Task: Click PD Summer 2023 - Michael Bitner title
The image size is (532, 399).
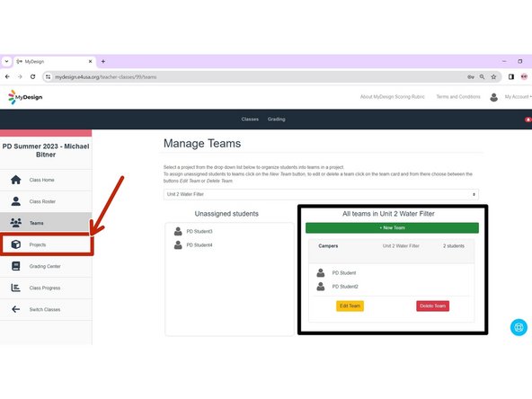Action: click(x=46, y=150)
